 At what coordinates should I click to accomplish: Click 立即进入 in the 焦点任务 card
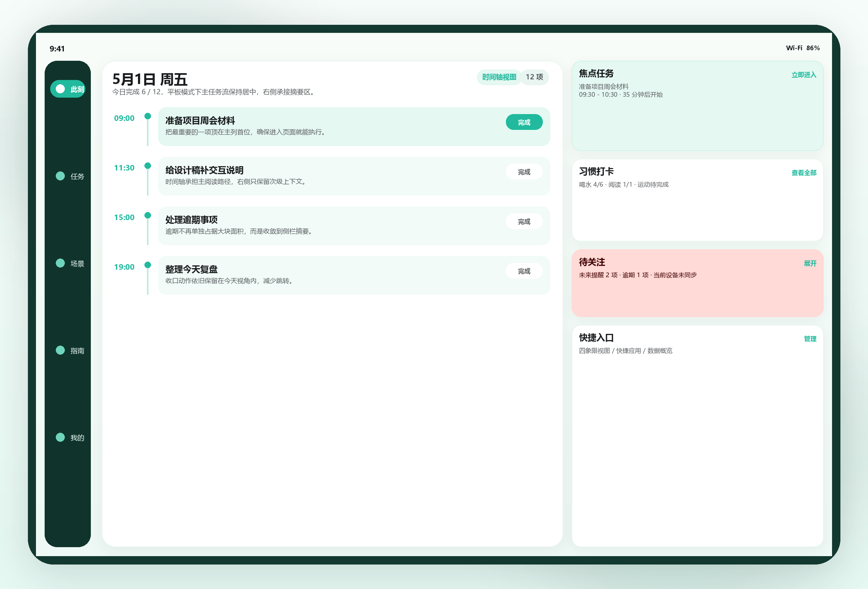coord(804,75)
